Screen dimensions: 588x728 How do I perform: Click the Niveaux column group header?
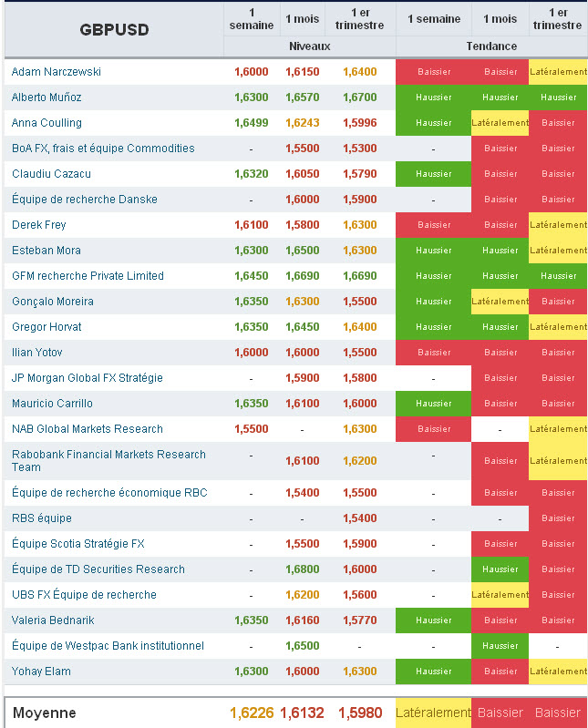point(310,46)
